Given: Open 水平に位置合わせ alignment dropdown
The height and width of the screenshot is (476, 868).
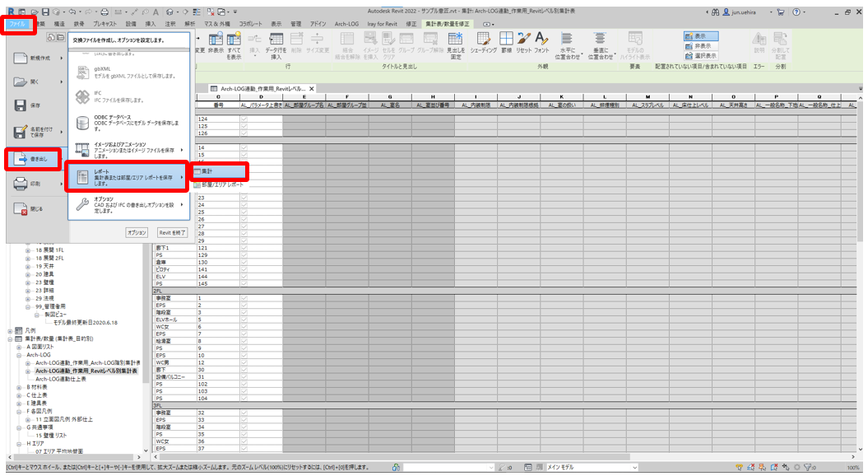Looking at the screenshot, I should tap(568, 45).
